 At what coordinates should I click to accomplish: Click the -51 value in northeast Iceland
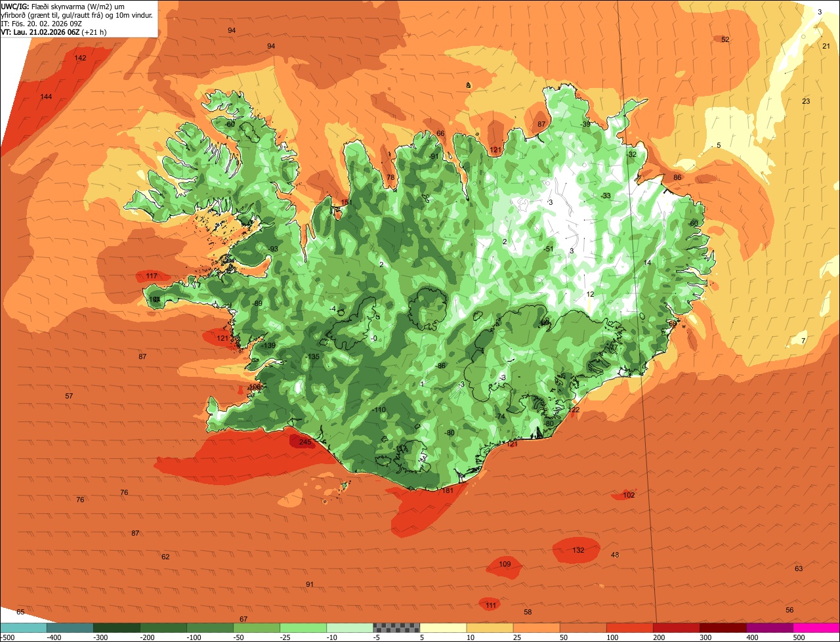pos(549,249)
